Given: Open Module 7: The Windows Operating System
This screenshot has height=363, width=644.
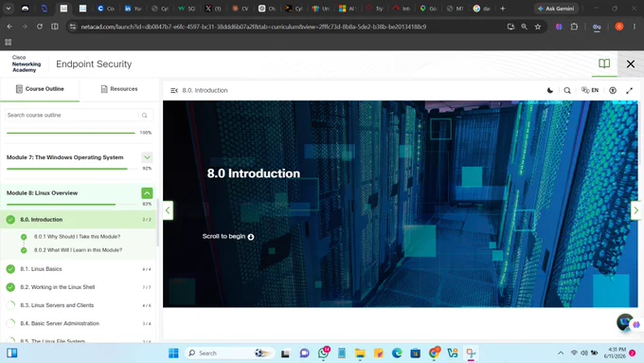Looking at the screenshot, I should point(65,157).
